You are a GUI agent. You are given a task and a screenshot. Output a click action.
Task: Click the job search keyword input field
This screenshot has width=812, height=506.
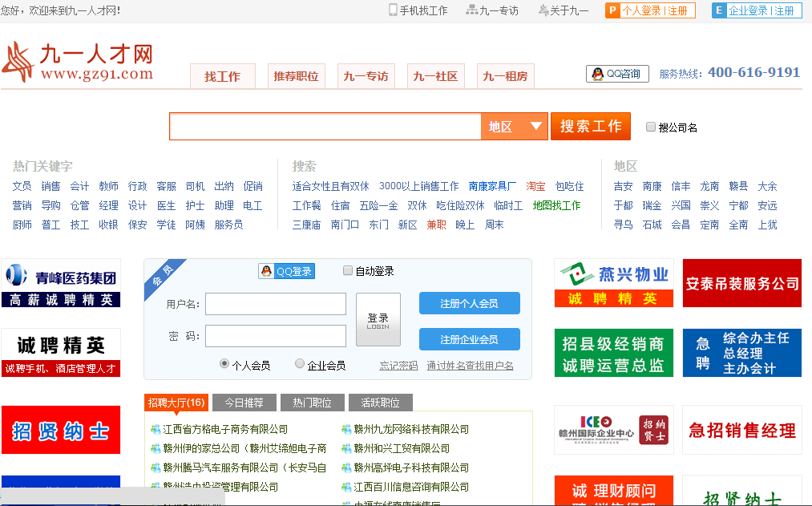pyautogui.click(x=325, y=127)
